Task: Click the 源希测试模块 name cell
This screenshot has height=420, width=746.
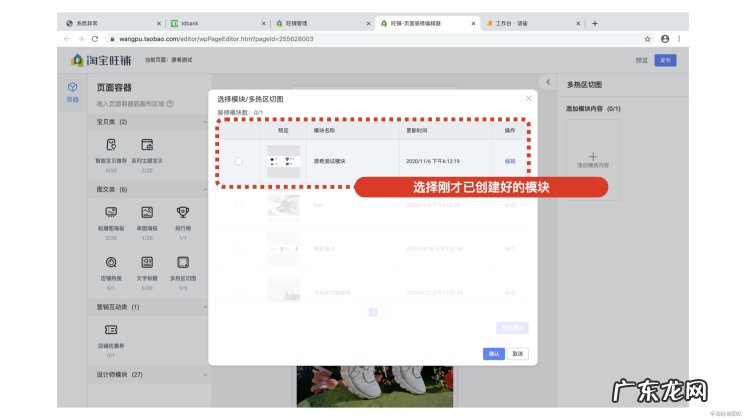Action: [329, 161]
